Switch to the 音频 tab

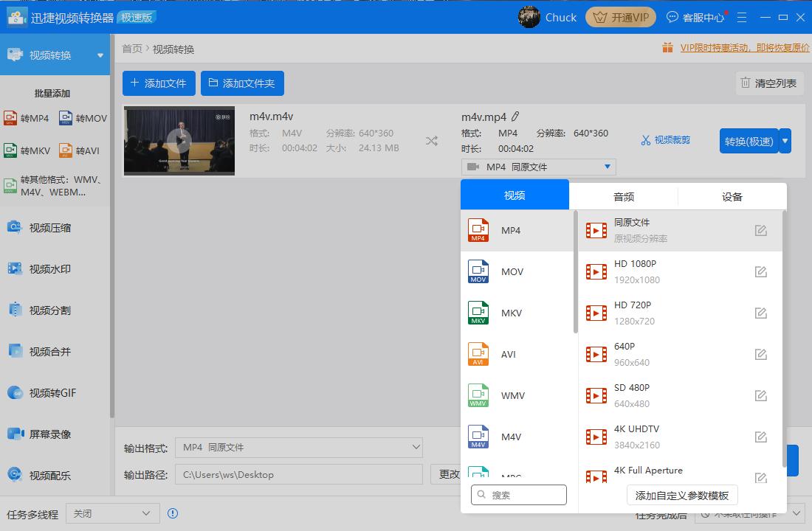(624, 196)
